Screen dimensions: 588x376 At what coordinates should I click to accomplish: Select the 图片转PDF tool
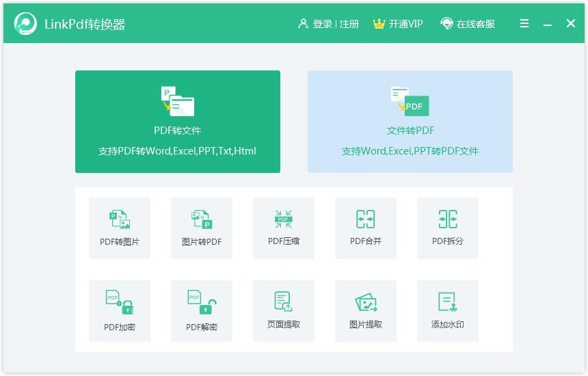tap(201, 228)
